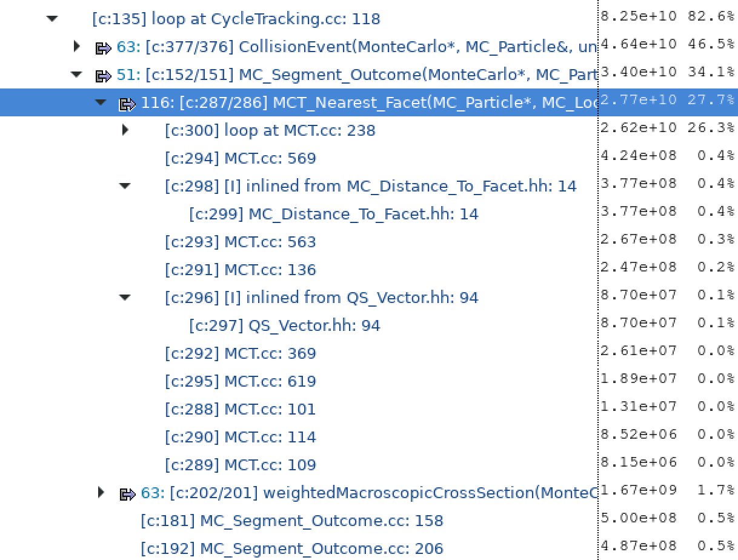This screenshot has width=738, height=560.
Task: Collapse the inlined from QS_Vector.hh node
Action: click(125, 298)
